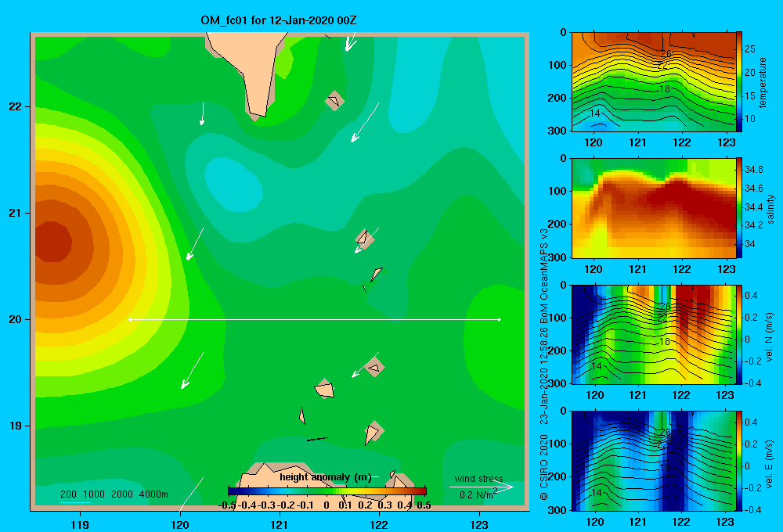Click the east endpoint of the transect line

click(499, 319)
